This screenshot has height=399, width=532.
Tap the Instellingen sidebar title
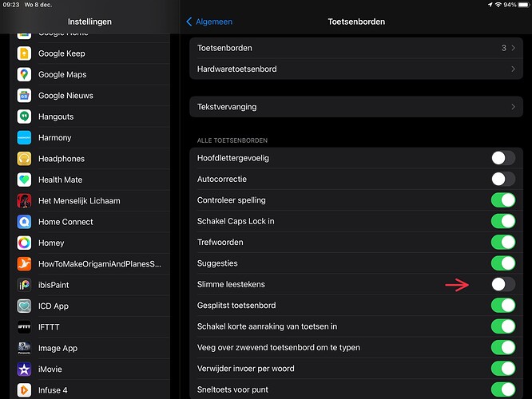(89, 22)
